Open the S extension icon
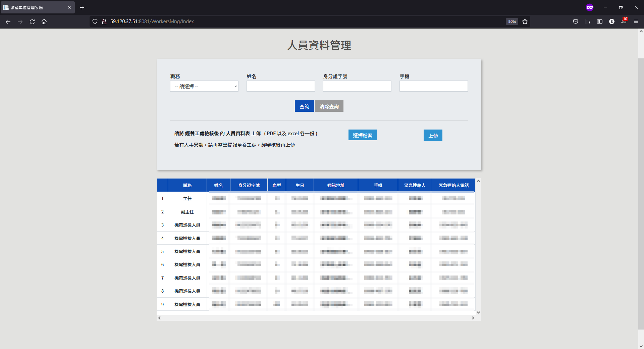Viewport: 644px width, 349px height. pyautogui.click(x=612, y=21)
